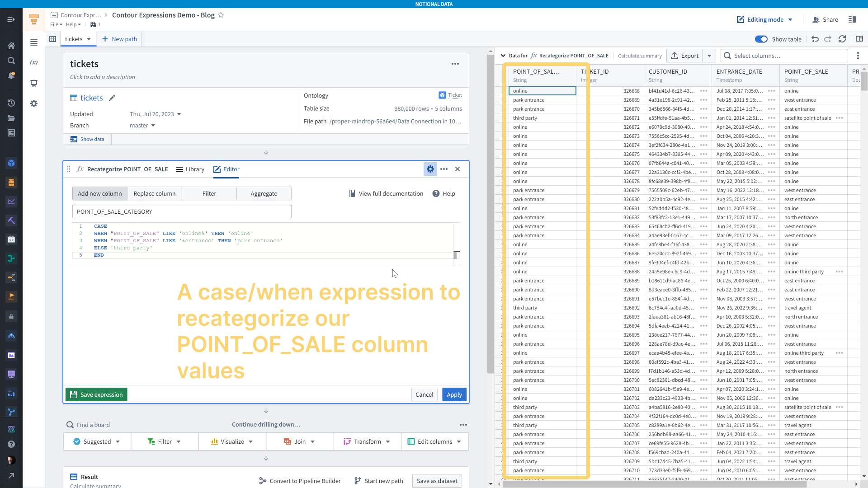Click the Apply button

pyautogui.click(x=454, y=394)
